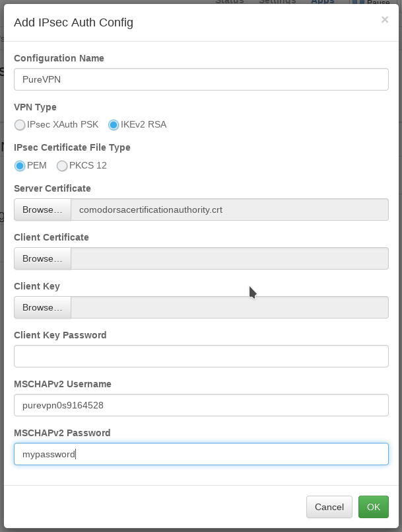Screen dimensions: 402x532
Task: Click the empty Client Certificate file field
Action: 229,258
